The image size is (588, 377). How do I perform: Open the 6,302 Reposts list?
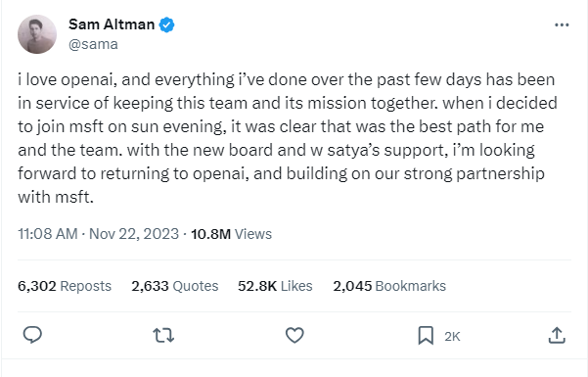click(x=65, y=286)
